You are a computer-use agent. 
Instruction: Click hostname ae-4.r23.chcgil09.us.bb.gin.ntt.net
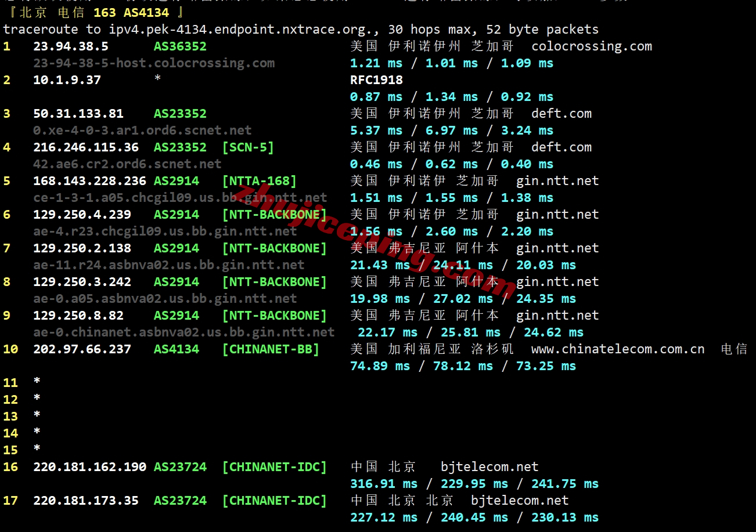click(165, 231)
